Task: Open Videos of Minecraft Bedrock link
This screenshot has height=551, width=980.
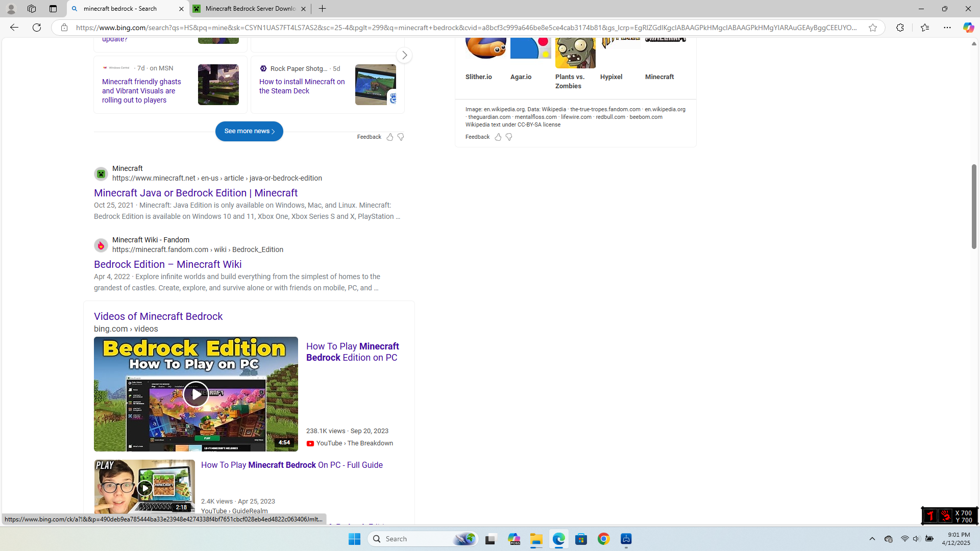Action: click(158, 316)
